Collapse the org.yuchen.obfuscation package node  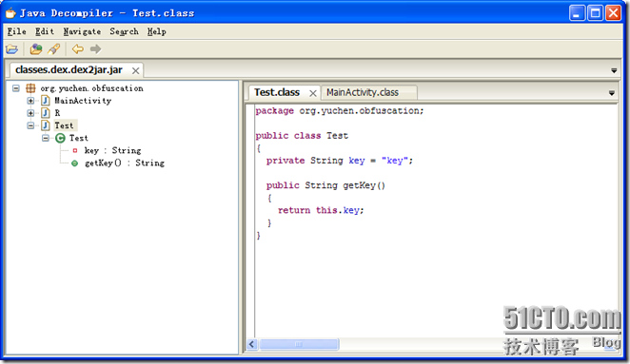pos(15,88)
